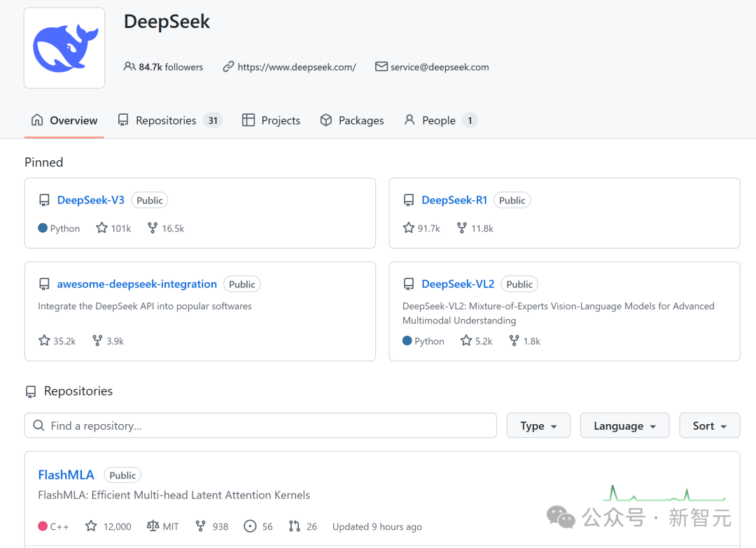Click the Public badge beside FlashMLA
756x548 pixels.
[122, 475]
